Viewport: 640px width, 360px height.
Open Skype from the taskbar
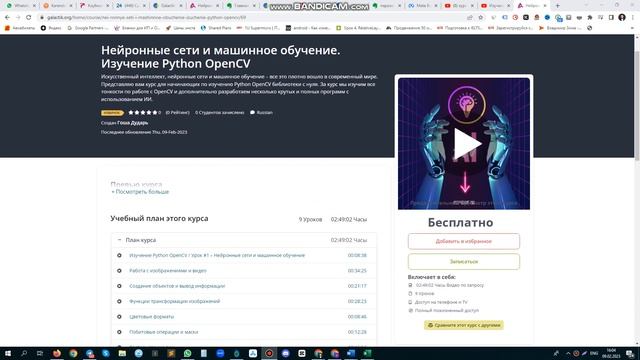coord(106,353)
